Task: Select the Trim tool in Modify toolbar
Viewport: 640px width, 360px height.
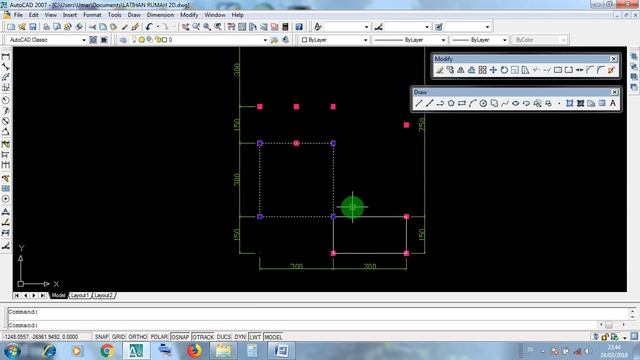Action: point(536,70)
